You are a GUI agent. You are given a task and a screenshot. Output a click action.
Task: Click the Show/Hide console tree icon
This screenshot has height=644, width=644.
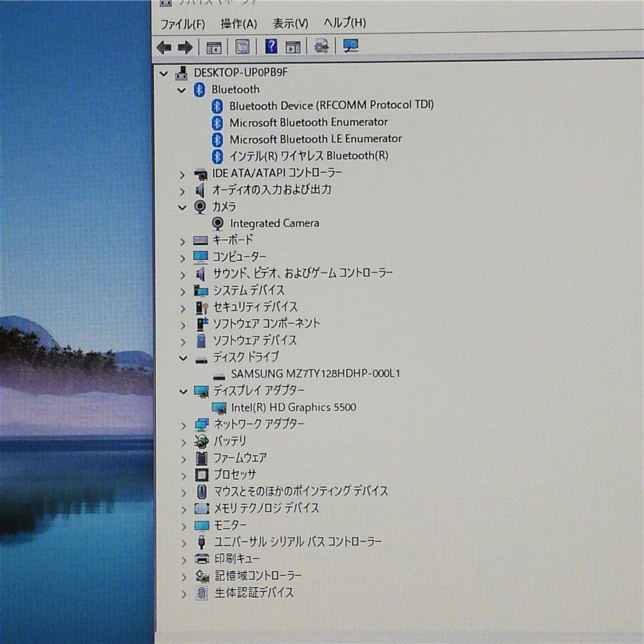click(x=213, y=47)
